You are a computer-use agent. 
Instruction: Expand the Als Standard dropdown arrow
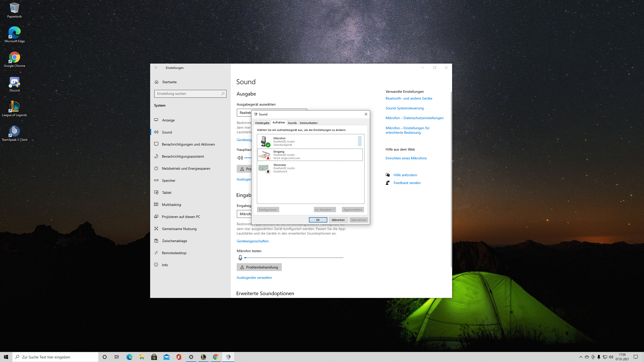click(x=334, y=209)
